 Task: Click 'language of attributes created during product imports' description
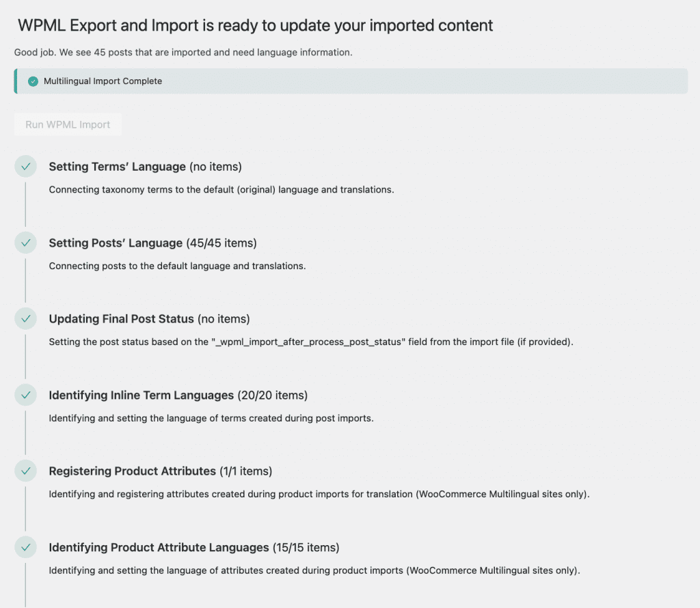[314, 570]
